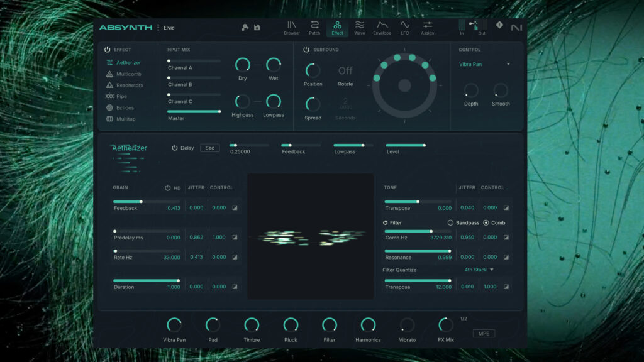The width and height of the screenshot is (644, 362).
Task: Open the Browser view in Absynth
Action: pos(291,27)
